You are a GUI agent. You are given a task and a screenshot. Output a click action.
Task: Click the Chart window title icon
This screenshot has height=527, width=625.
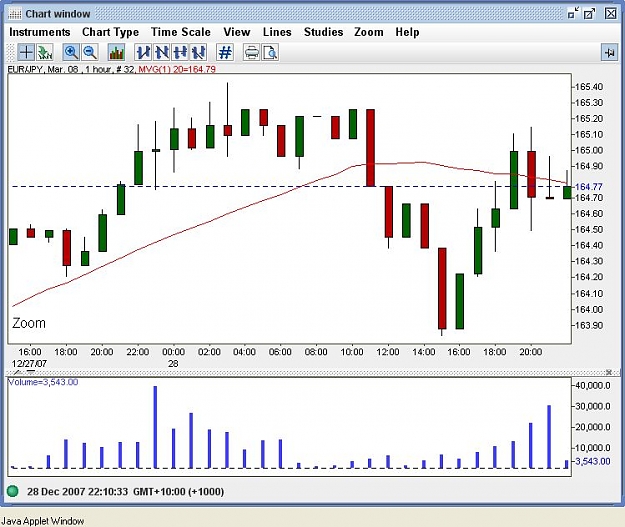tap(15, 14)
